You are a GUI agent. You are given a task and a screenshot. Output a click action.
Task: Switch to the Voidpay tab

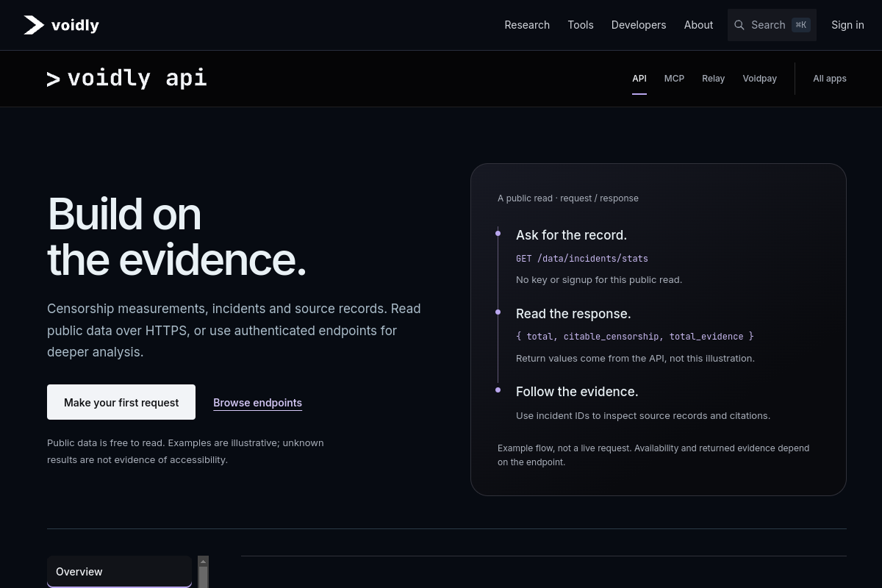pyautogui.click(x=759, y=79)
